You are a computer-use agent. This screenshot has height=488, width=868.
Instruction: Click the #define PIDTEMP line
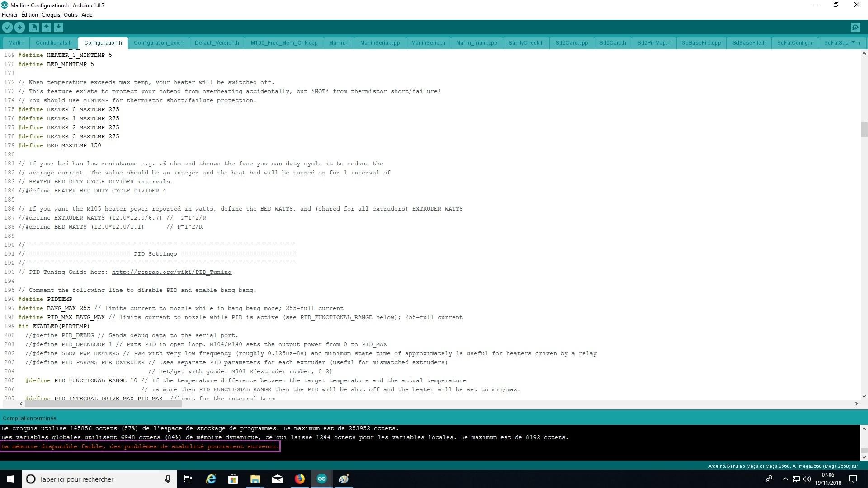(45, 299)
